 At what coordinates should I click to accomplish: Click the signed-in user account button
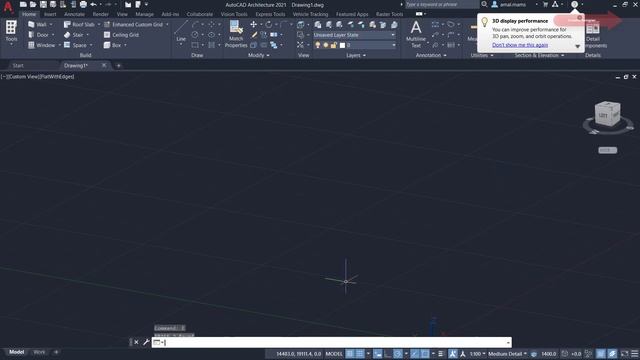[509, 4]
